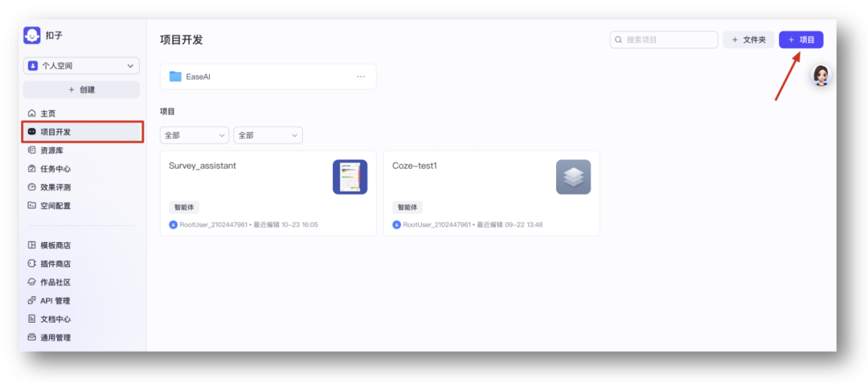
Task: Click the 智能体 tag on Coze-test1
Action: (407, 208)
